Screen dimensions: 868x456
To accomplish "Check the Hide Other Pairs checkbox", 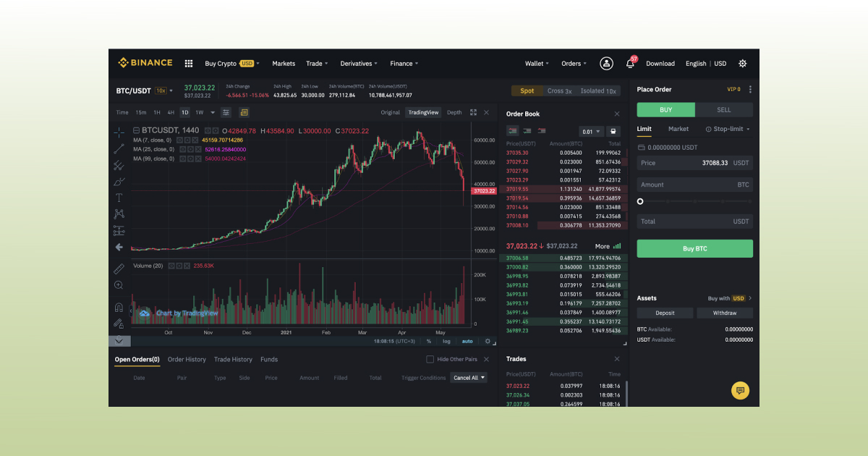I will [x=430, y=359].
